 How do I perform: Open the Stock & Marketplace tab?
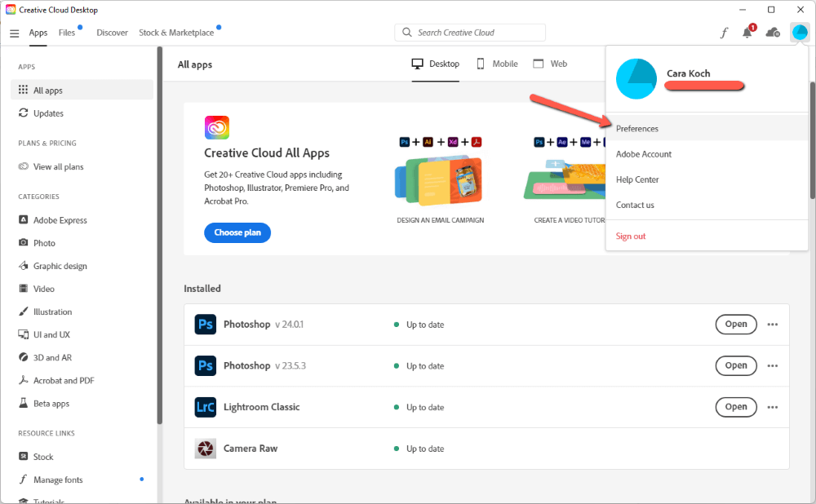point(176,33)
